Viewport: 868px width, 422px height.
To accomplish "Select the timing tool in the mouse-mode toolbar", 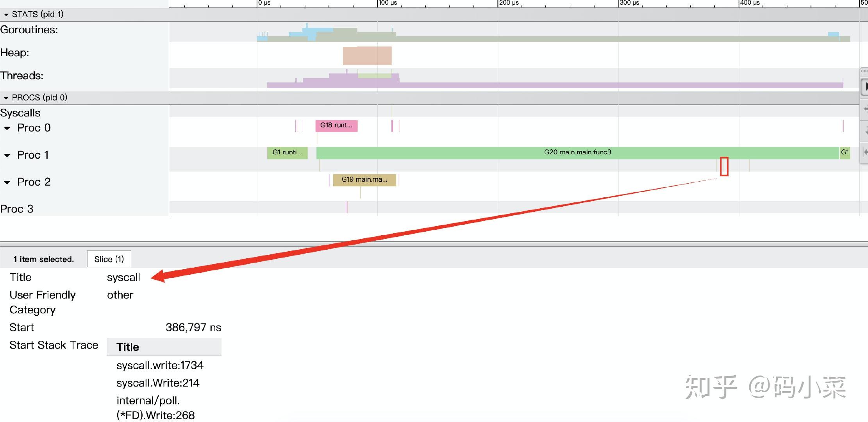I will pyautogui.click(x=865, y=152).
